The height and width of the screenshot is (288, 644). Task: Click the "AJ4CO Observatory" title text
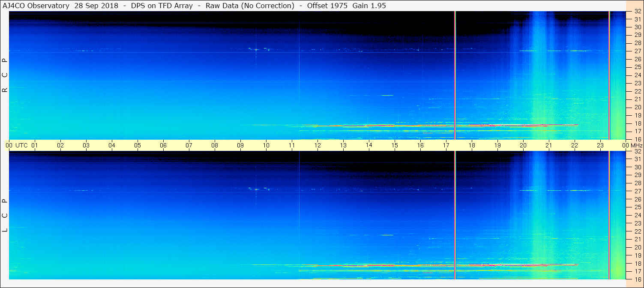pos(36,6)
